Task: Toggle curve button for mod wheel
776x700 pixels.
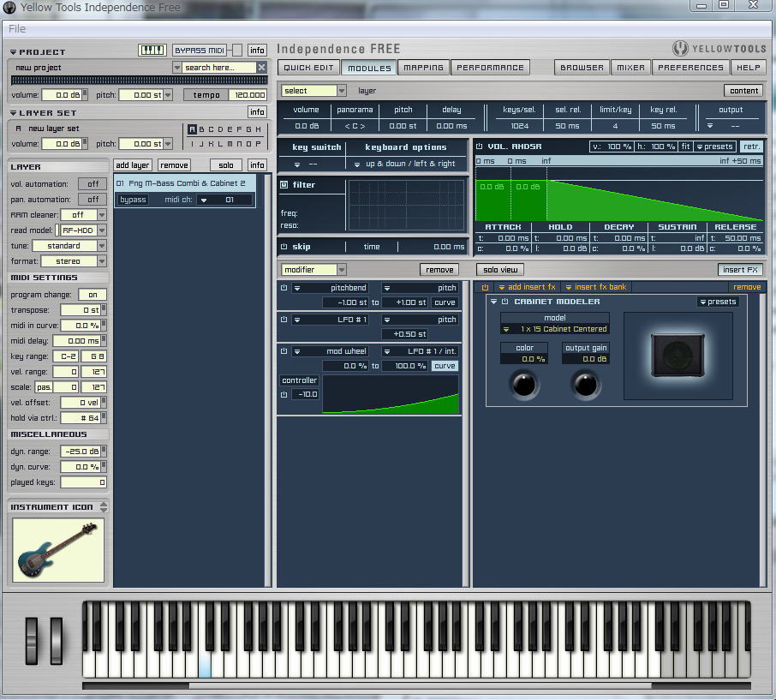Action: [x=445, y=366]
